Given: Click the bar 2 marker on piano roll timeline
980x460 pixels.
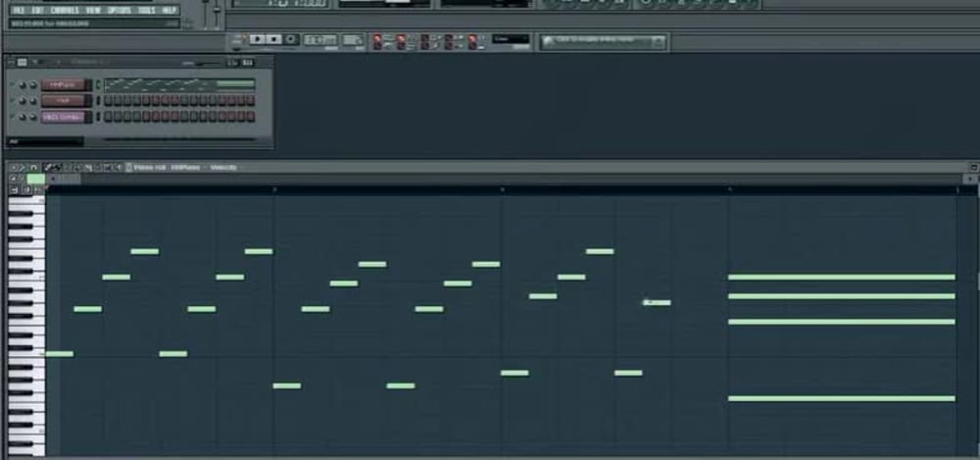Looking at the screenshot, I should [x=274, y=189].
